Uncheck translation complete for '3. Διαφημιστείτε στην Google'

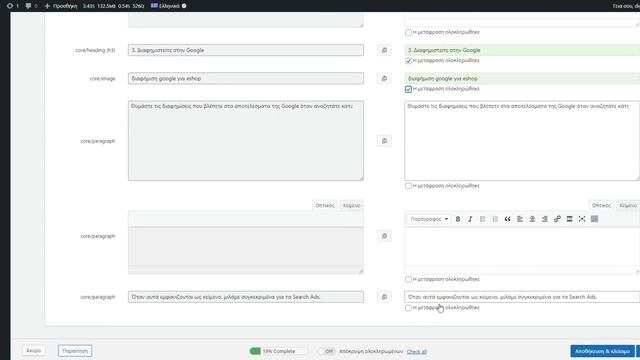click(408, 61)
